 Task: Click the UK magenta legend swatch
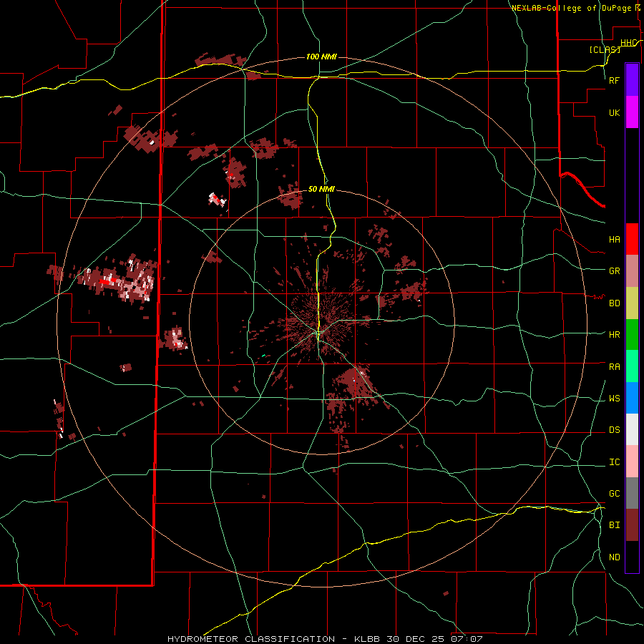coord(632,112)
